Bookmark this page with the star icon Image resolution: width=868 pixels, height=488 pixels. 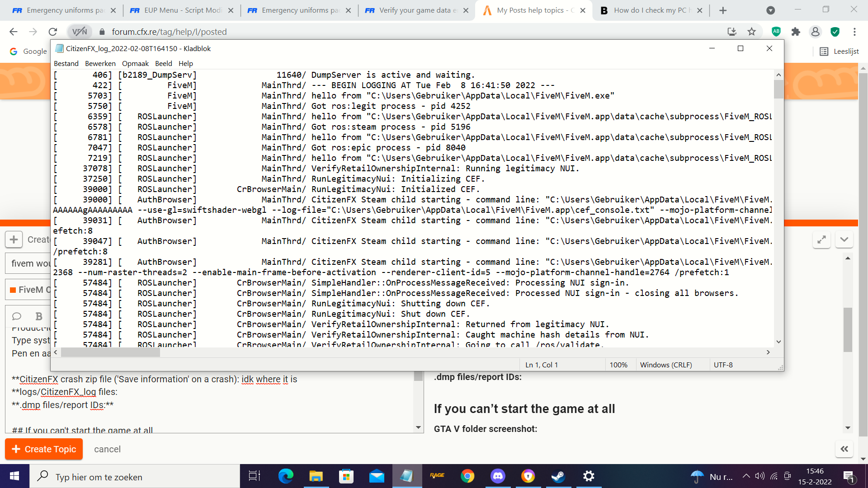point(752,32)
